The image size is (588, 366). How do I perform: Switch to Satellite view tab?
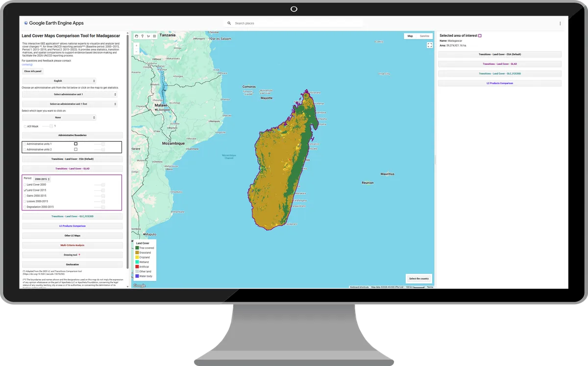point(424,36)
